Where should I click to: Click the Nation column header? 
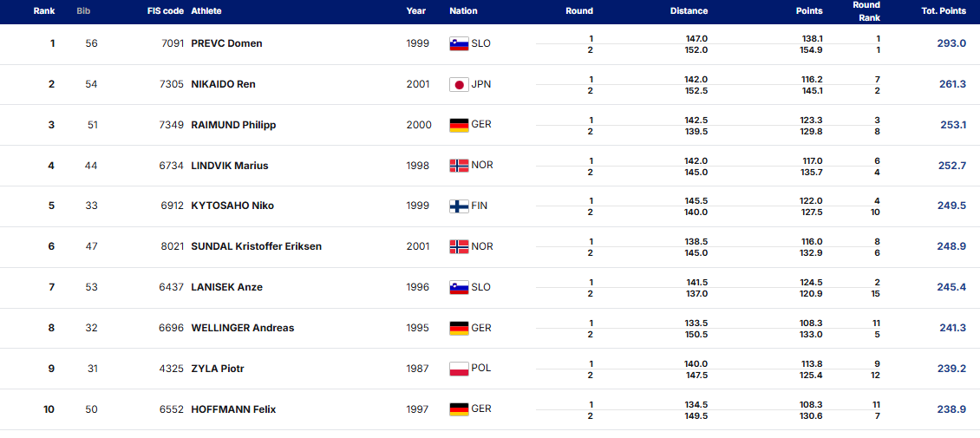(463, 11)
